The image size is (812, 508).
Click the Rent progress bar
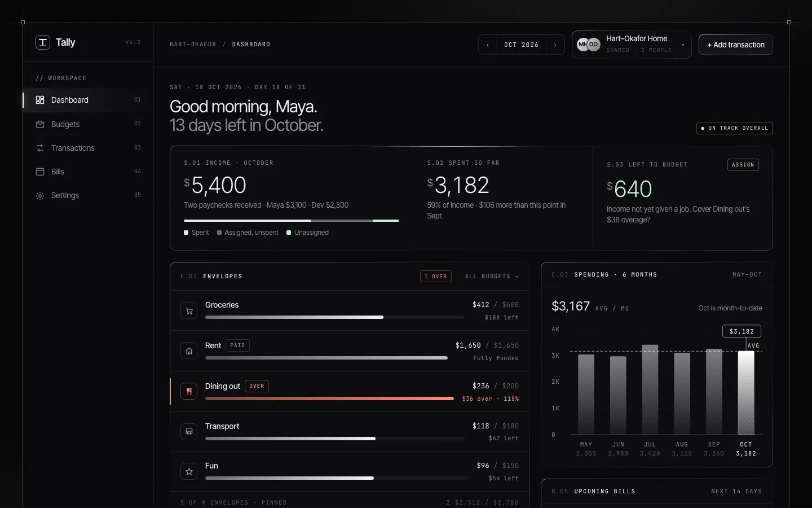(326, 358)
